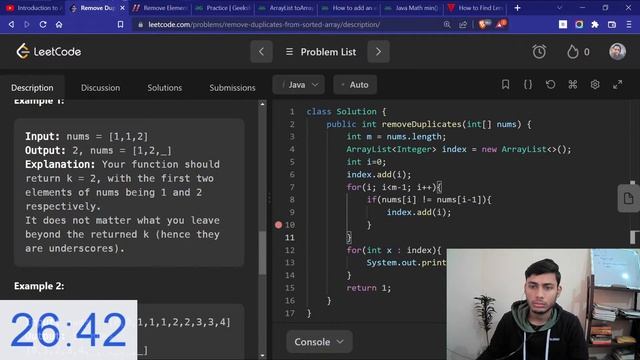
Task: Click the panel divider handle
Action: tap(269, 199)
